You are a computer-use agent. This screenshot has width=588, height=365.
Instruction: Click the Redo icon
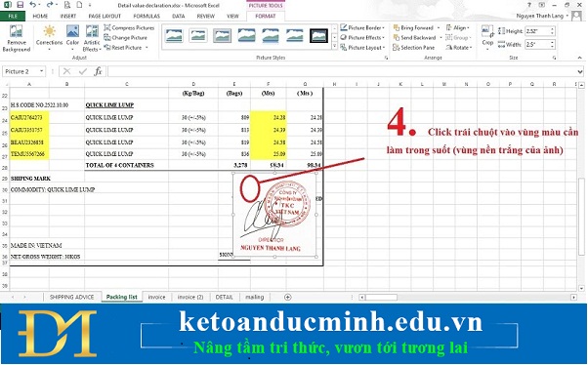(x=50, y=5)
